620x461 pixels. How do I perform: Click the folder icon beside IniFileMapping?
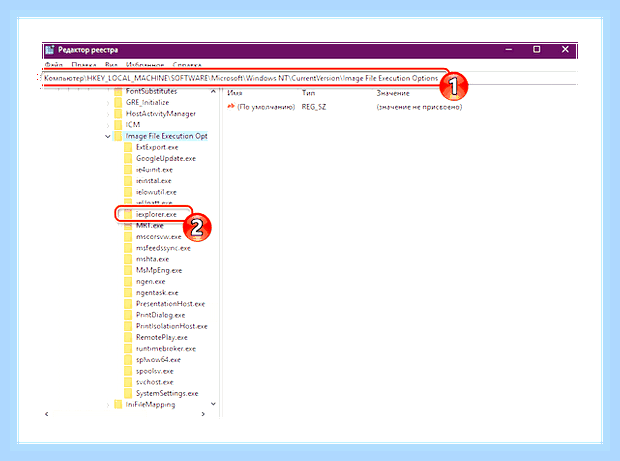click(x=118, y=404)
